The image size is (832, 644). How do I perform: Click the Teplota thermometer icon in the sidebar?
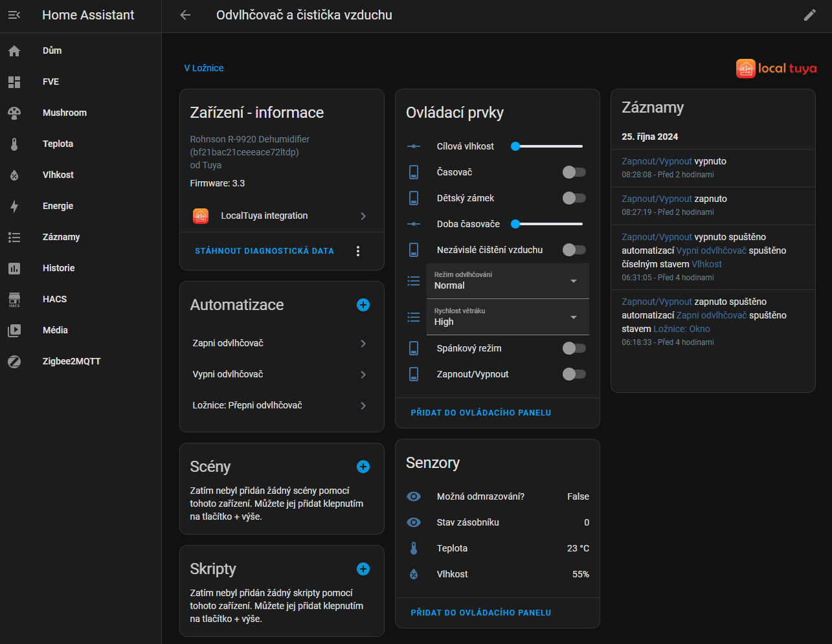tap(14, 144)
